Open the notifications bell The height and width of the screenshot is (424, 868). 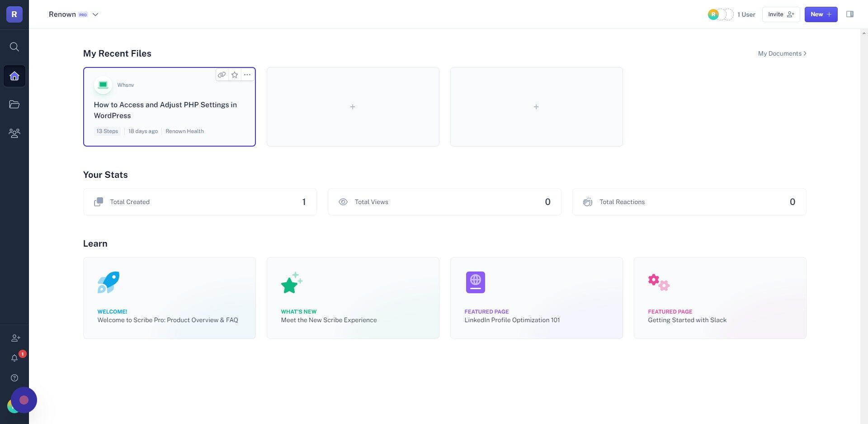point(14,358)
